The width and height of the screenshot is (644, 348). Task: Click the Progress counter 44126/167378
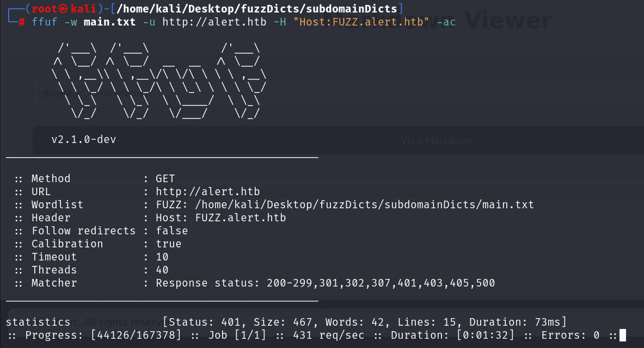tap(136, 335)
